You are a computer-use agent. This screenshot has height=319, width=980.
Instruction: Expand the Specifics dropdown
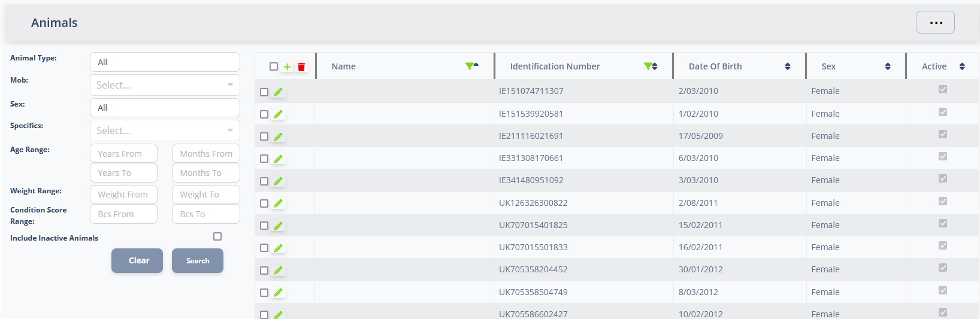[165, 130]
